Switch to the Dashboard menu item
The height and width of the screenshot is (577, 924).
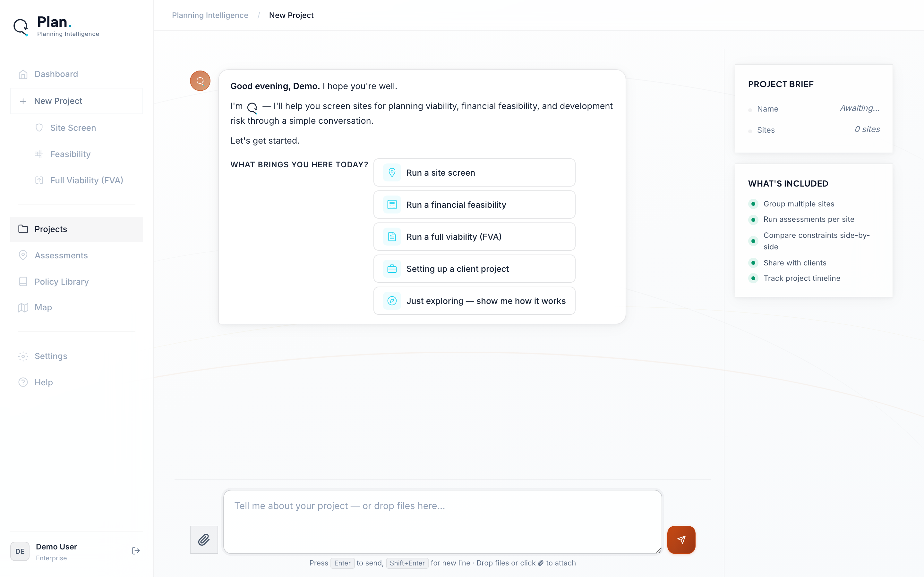click(56, 74)
